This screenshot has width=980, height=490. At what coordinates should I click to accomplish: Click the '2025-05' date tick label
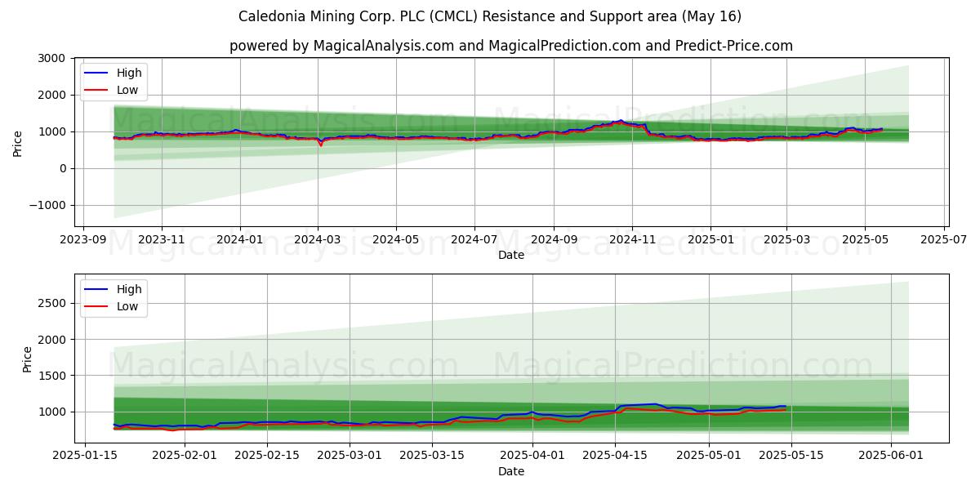[x=863, y=241]
